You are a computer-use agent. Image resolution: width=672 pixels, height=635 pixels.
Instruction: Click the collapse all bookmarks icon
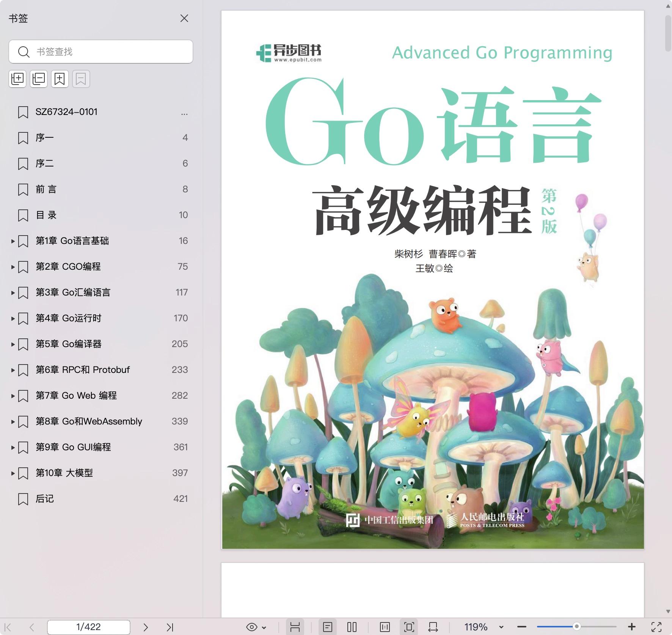[39, 79]
